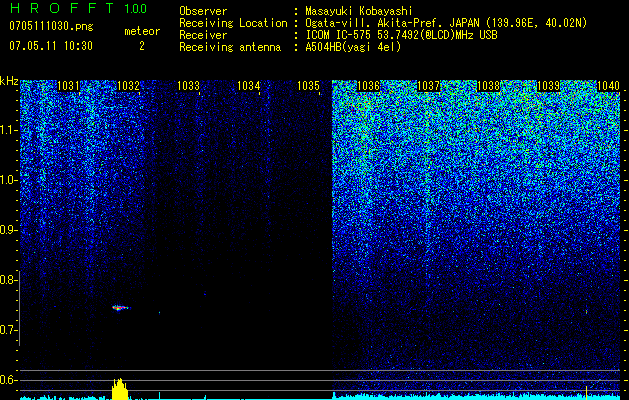Screen dimensions: 629x400
Task: Click the Receiver label
Action: pos(203,35)
